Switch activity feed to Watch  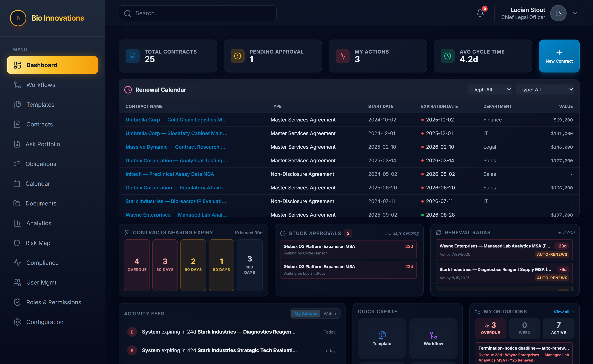(330, 313)
